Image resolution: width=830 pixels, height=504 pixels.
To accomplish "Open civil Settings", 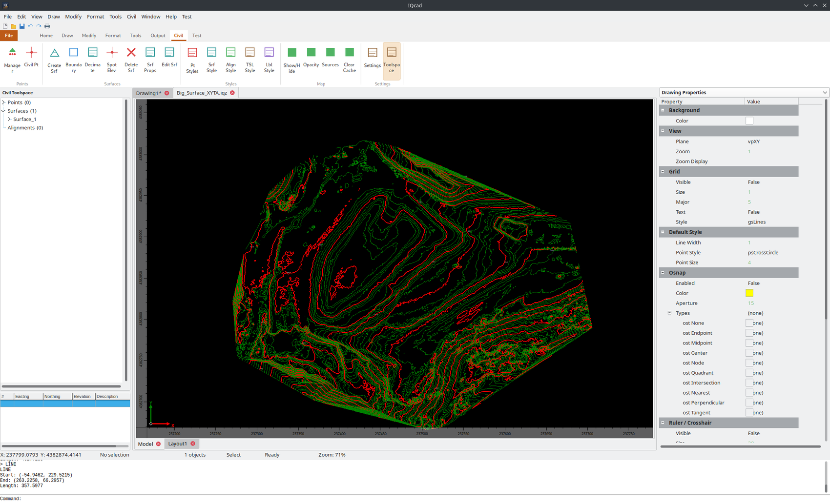I will pyautogui.click(x=372, y=58).
